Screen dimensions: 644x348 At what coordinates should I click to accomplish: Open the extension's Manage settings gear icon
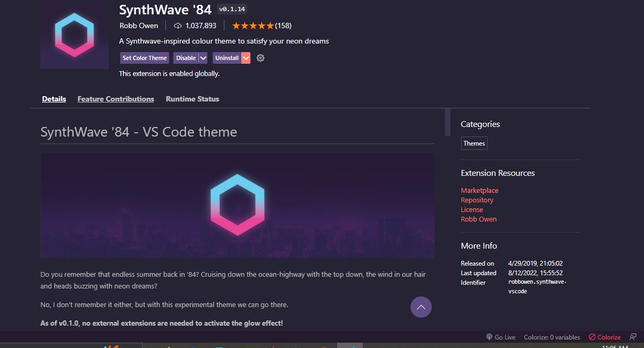click(260, 57)
